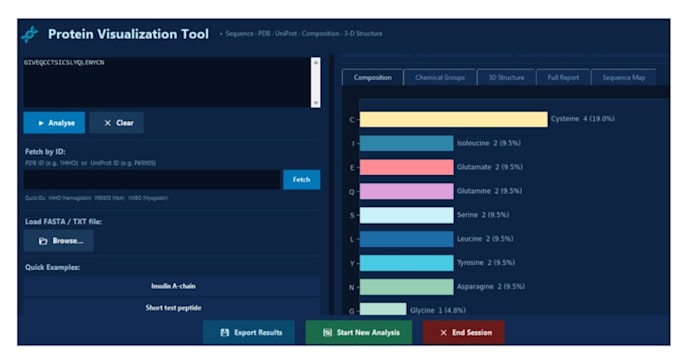This screenshot has width=680, height=362.
Task: Click the 'Fetch by ID:' label
Action: point(45,152)
